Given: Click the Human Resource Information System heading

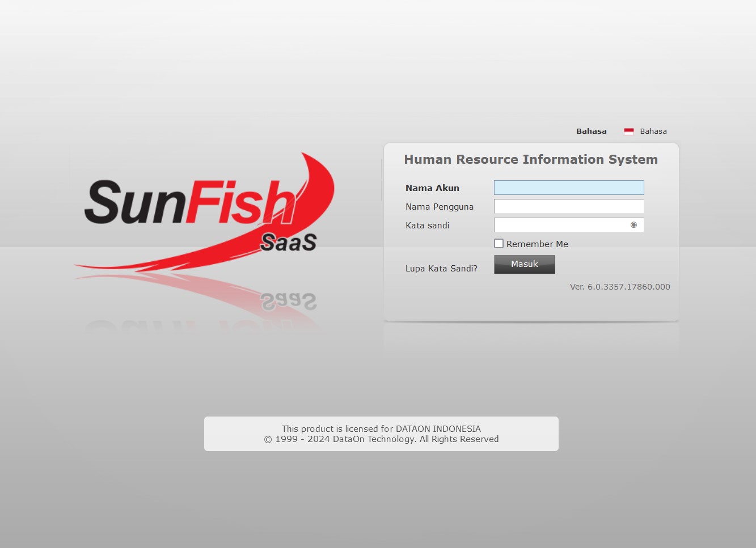Looking at the screenshot, I should (531, 160).
